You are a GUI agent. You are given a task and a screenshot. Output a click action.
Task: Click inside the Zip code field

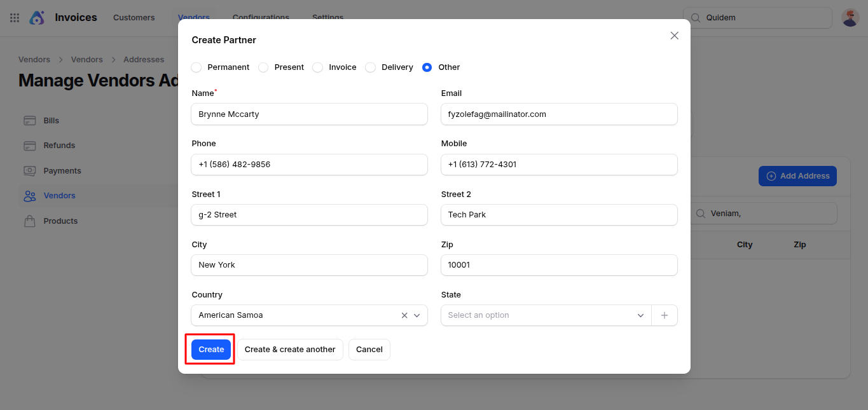coord(558,265)
